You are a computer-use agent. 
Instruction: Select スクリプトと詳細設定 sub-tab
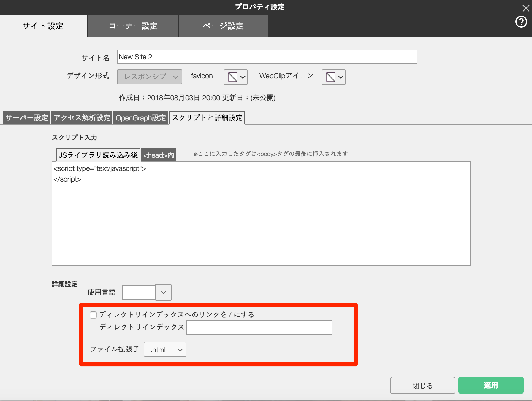point(207,118)
